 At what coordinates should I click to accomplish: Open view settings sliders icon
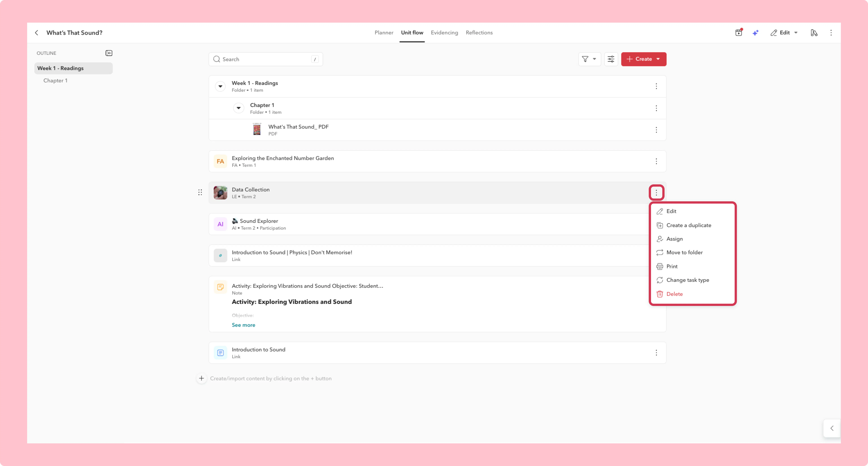[x=611, y=59]
